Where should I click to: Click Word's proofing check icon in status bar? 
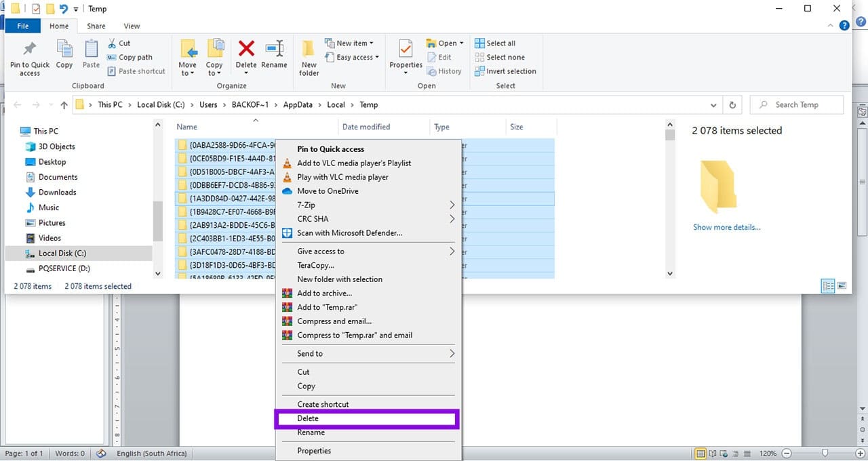tap(101, 454)
